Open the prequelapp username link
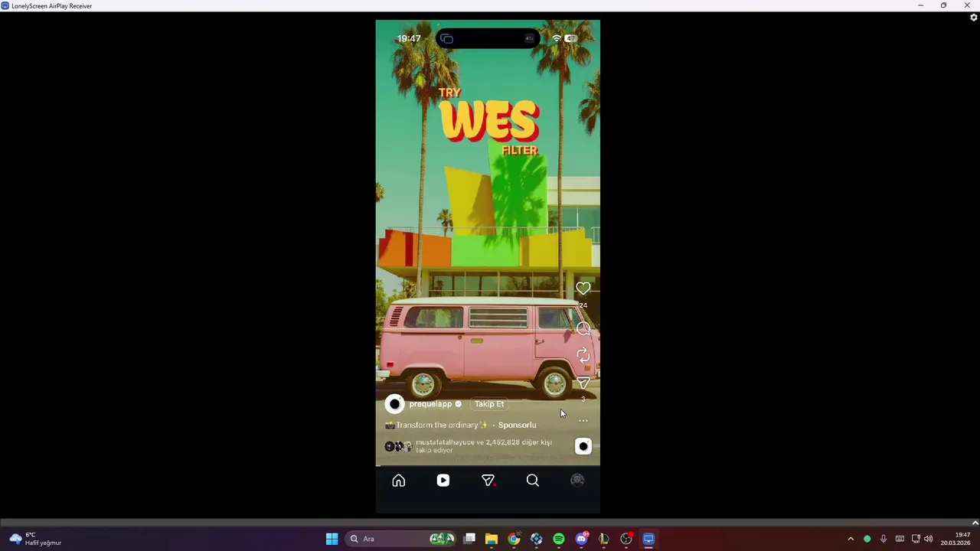 tap(430, 404)
